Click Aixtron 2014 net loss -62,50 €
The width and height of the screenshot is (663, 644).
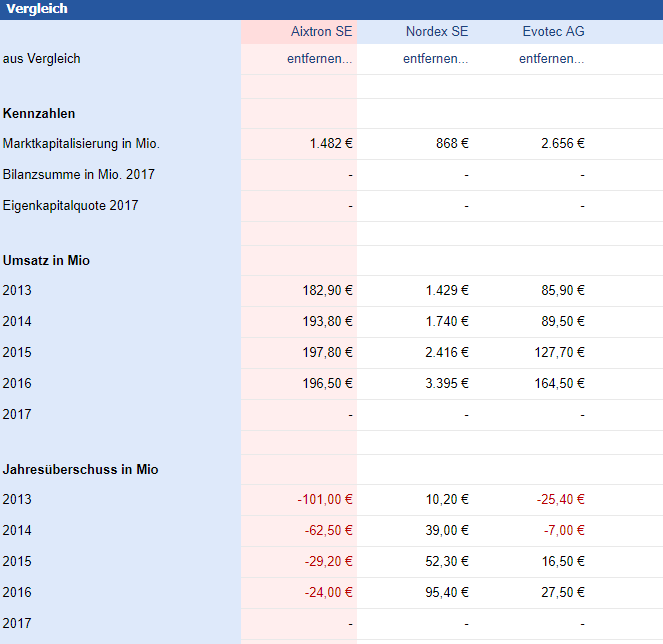pyautogui.click(x=329, y=530)
